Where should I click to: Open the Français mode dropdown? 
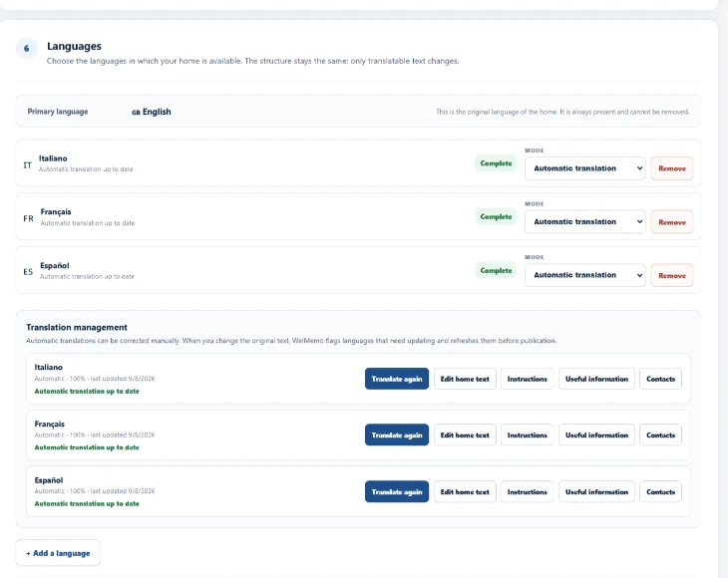[585, 222]
